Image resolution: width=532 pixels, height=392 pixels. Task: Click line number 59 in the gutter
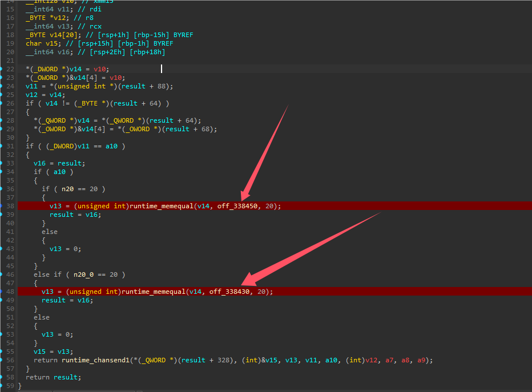pos(11,386)
